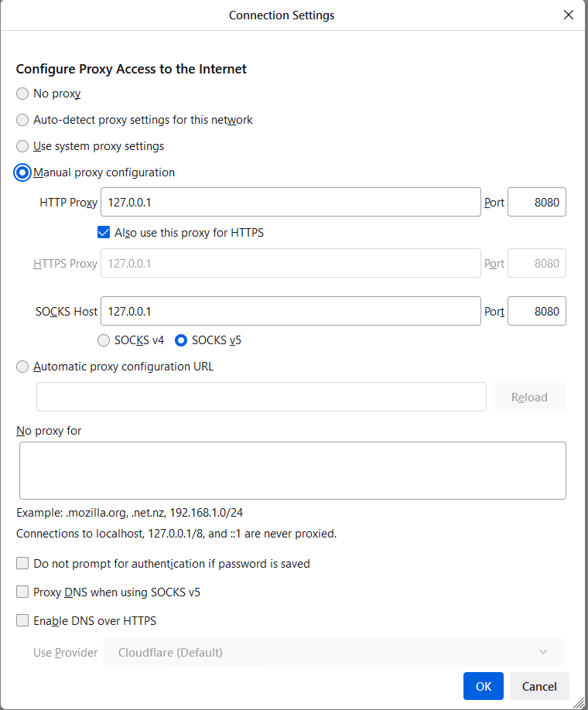Choose Auto-detect proxy settings for this network
Viewport: 588px width, 710px height.
pos(22,120)
